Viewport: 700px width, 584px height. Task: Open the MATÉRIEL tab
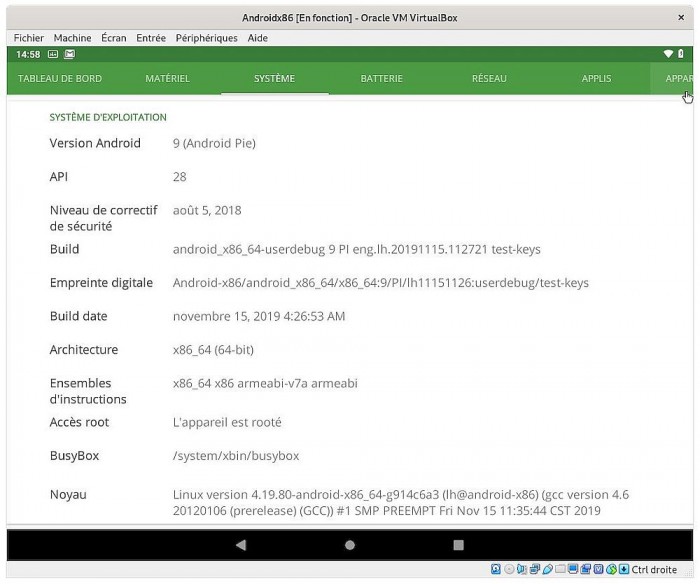[x=167, y=79]
